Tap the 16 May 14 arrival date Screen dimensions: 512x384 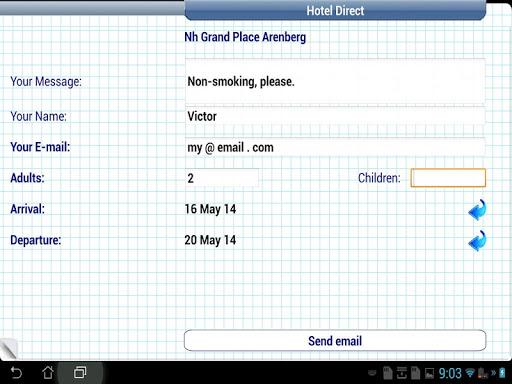[x=210, y=209]
